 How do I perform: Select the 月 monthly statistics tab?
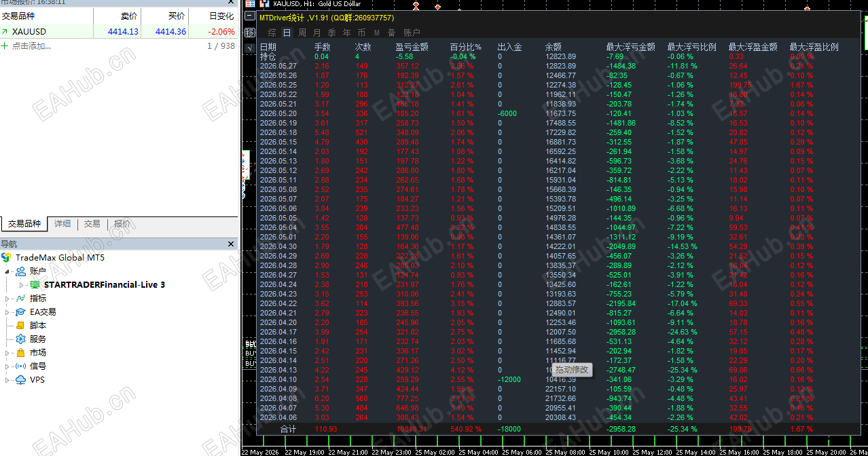pos(317,33)
